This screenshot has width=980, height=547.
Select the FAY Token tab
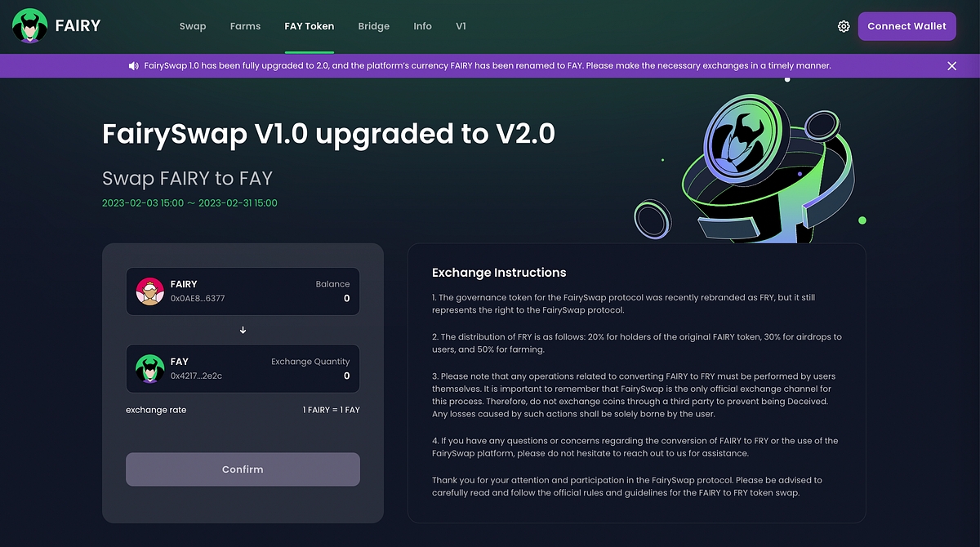pos(310,26)
